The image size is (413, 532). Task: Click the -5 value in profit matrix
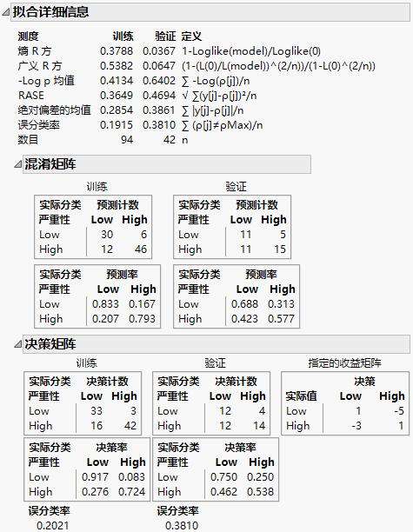coord(399,411)
